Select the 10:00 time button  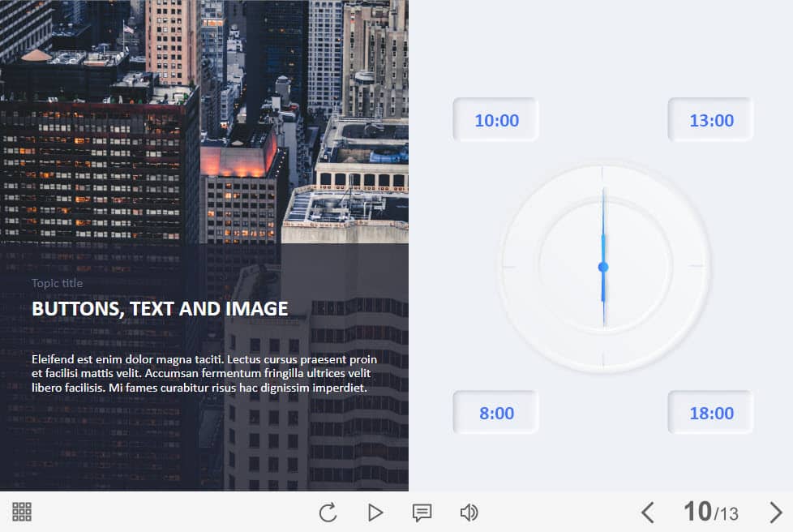(x=496, y=120)
